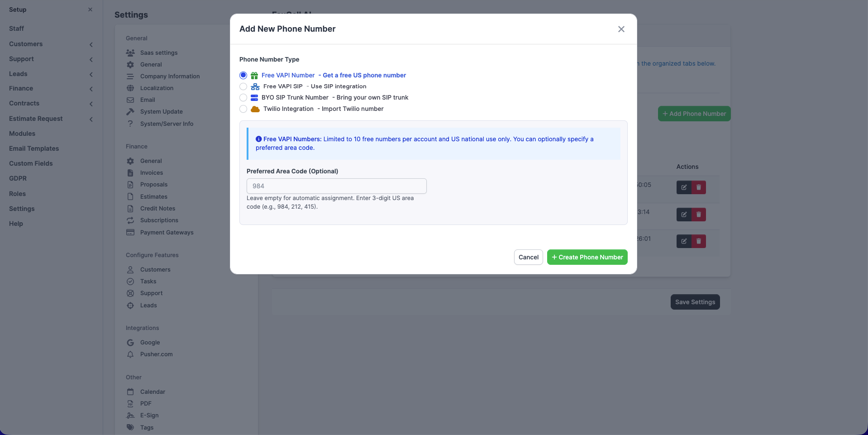Click the Preferred Area Code input field
This screenshot has width=868, height=435.
(336, 186)
